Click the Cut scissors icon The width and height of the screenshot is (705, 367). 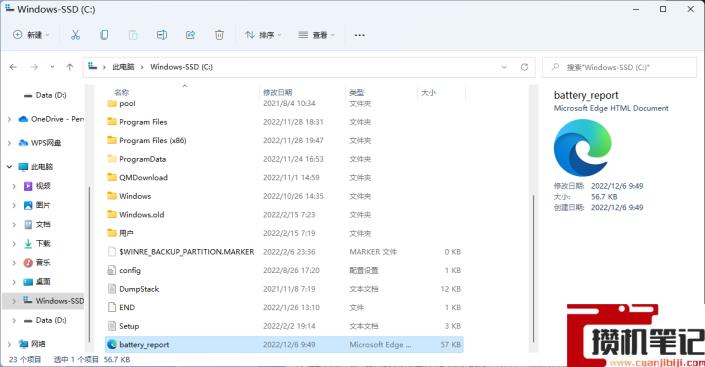click(x=75, y=35)
